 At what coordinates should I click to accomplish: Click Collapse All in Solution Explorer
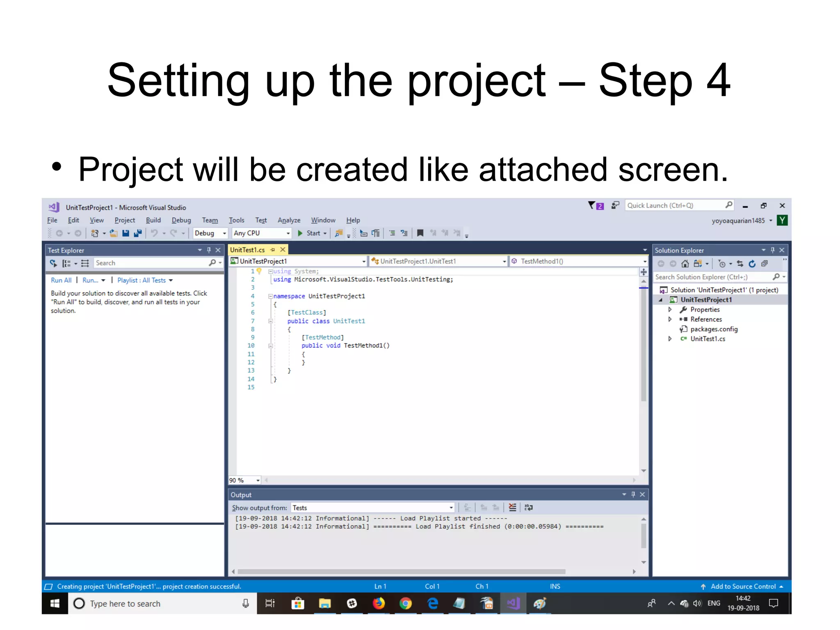tap(765, 263)
